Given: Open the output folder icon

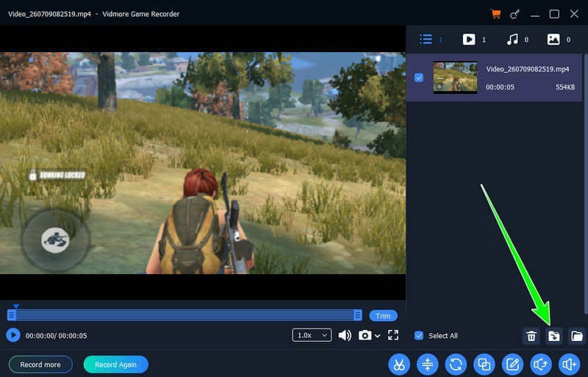Looking at the screenshot, I should pos(577,336).
